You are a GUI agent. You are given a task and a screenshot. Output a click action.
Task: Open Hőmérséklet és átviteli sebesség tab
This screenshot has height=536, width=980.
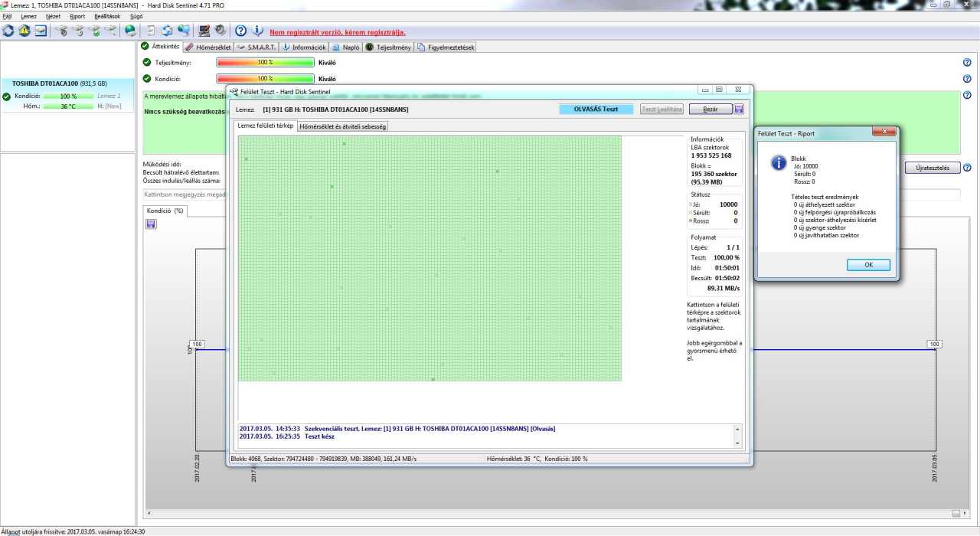342,126
